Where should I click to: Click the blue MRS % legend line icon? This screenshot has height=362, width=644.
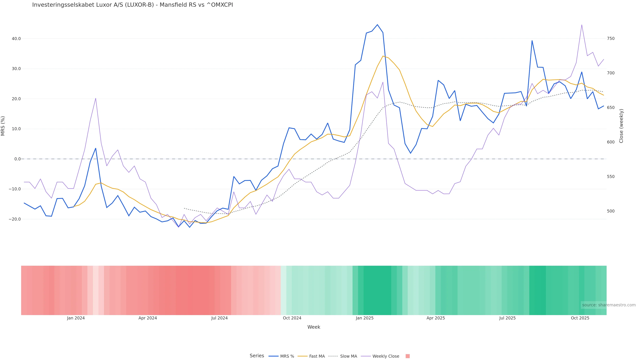coord(274,356)
